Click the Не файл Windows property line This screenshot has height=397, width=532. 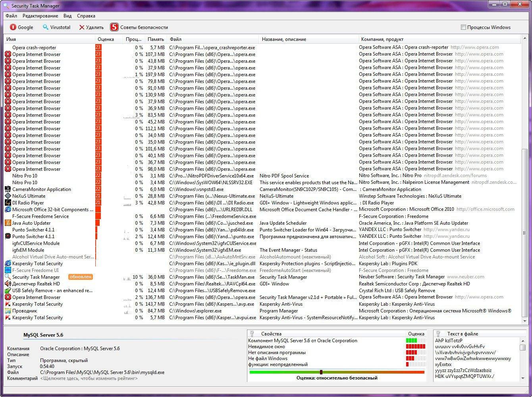tap(336, 358)
